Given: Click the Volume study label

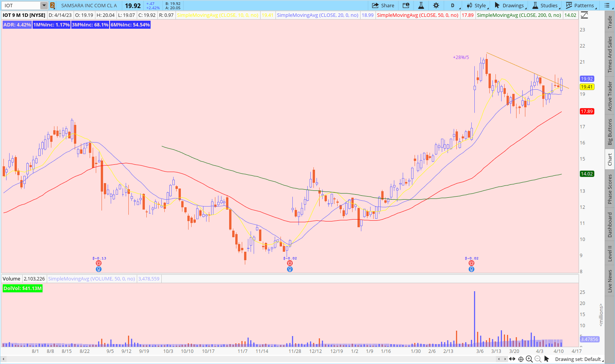Looking at the screenshot, I should (11, 279).
